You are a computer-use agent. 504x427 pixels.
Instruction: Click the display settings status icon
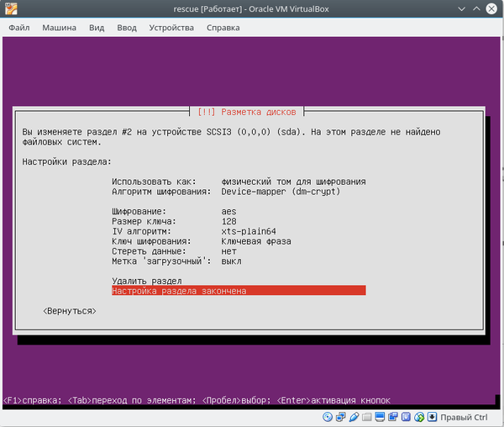coord(380,417)
